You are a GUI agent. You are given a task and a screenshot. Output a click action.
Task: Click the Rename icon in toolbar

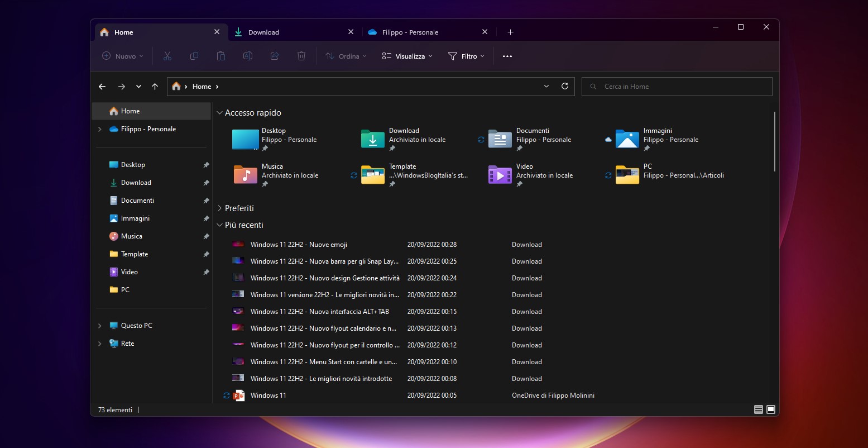[248, 56]
